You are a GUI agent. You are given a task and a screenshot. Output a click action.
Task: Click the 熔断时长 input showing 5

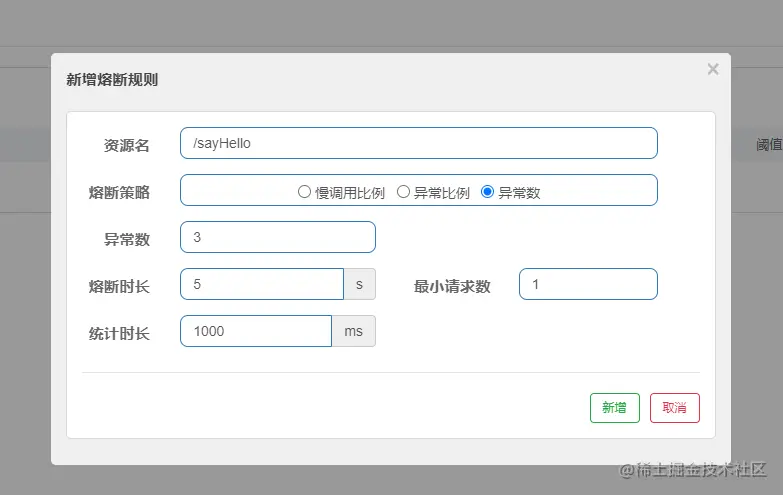point(262,284)
